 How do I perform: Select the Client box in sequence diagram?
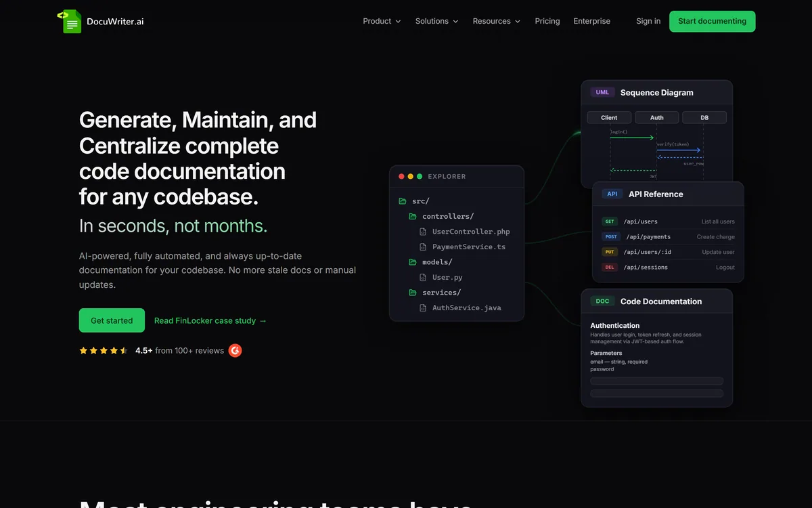coord(609,117)
